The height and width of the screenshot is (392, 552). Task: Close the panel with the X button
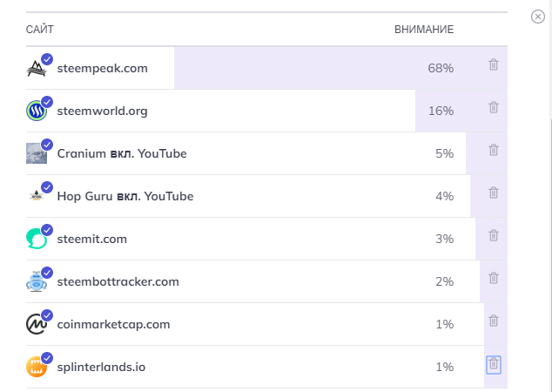click(x=537, y=17)
